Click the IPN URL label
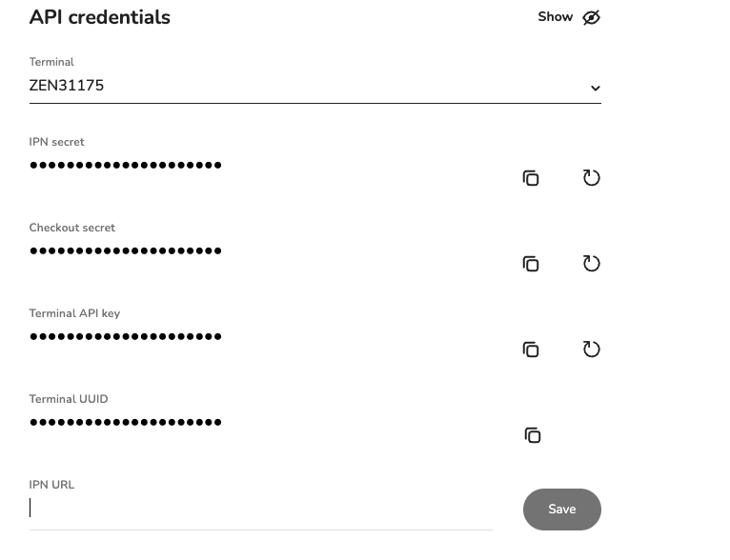Viewport: 730px width, 560px height. coord(51,485)
